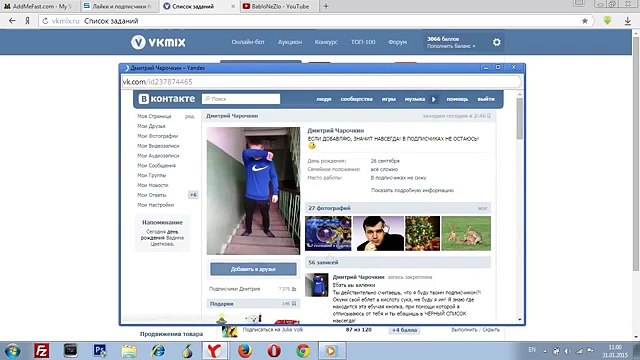640x360 pixels.
Task: Open the Christmas tree photo thumbnail
Action: coord(422,233)
